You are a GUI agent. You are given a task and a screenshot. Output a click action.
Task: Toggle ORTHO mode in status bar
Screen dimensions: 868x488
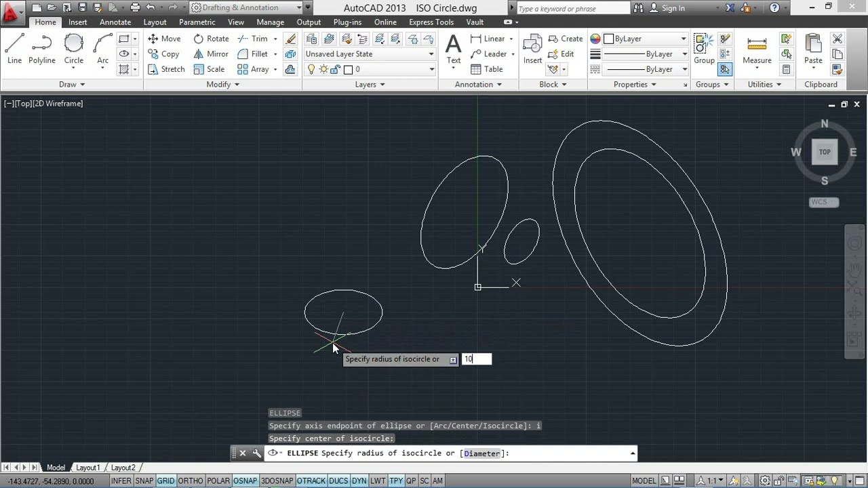coord(191,481)
